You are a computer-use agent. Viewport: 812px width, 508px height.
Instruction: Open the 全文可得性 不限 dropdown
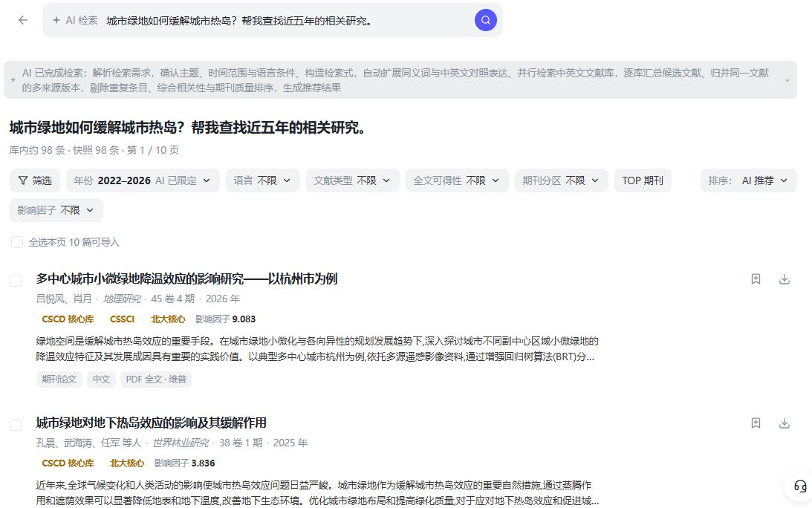(x=457, y=180)
